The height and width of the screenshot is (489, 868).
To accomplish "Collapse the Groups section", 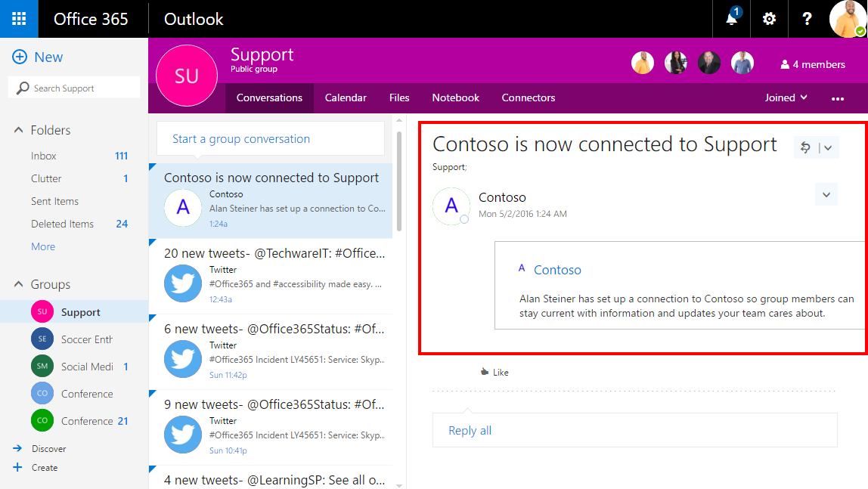I will 19,284.
